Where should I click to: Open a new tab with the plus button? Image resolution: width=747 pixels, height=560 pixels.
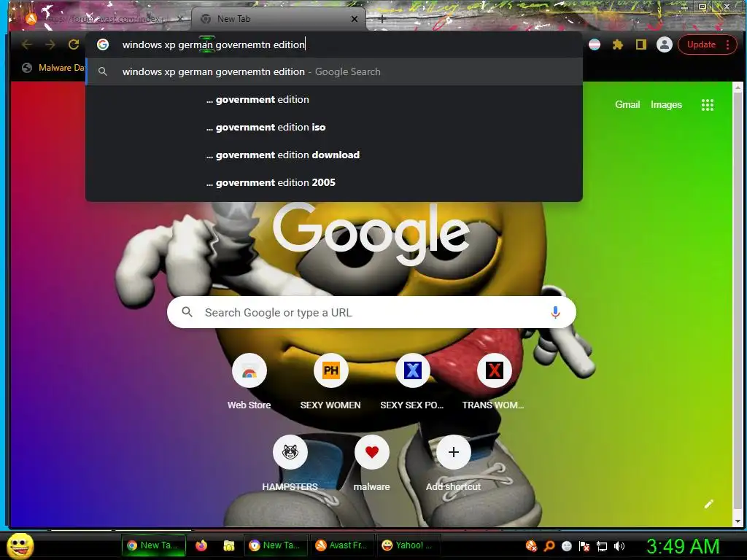tap(382, 19)
